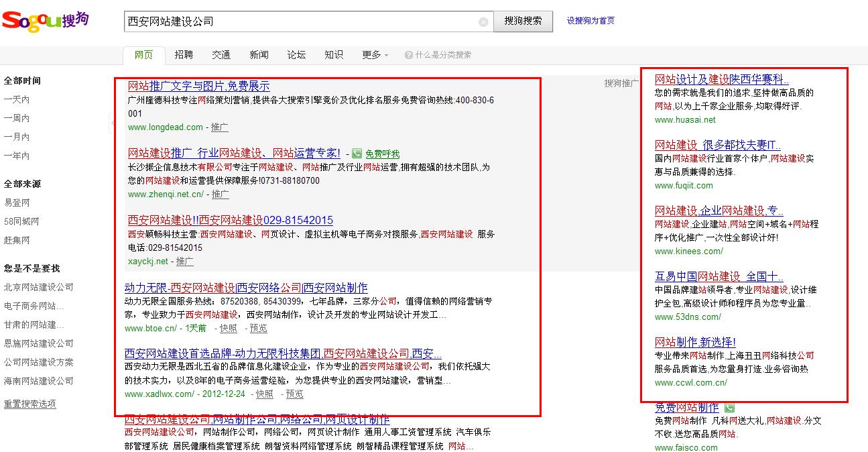Click the green phone icon beside 免费呼我

tap(357, 154)
